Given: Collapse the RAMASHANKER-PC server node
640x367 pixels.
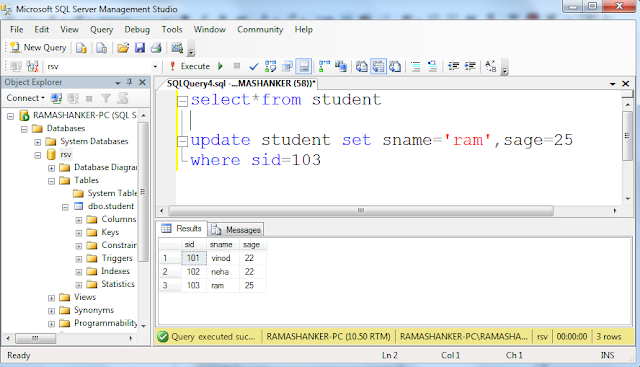Looking at the screenshot, I should point(11,116).
